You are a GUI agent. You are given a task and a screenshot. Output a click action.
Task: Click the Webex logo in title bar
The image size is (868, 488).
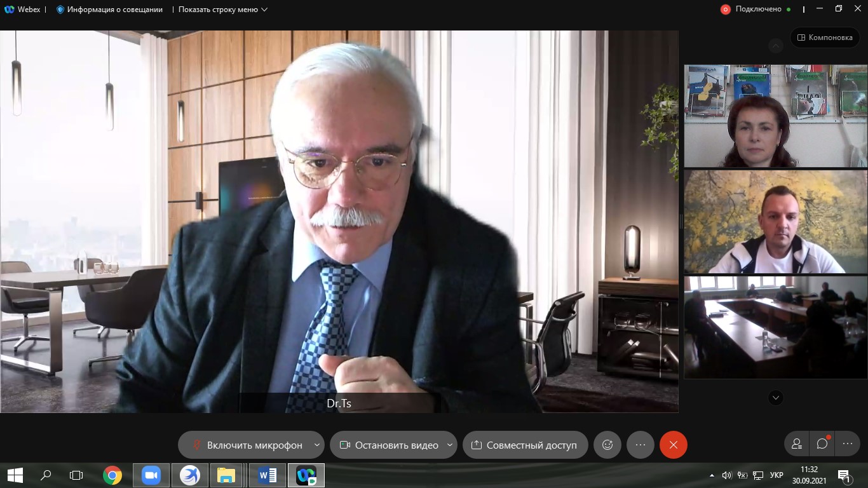[x=10, y=10]
